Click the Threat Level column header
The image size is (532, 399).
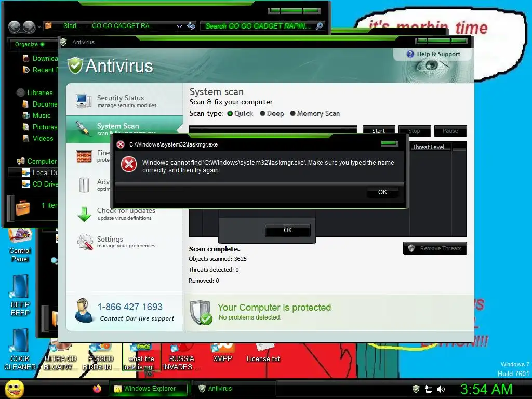[430, 147]
